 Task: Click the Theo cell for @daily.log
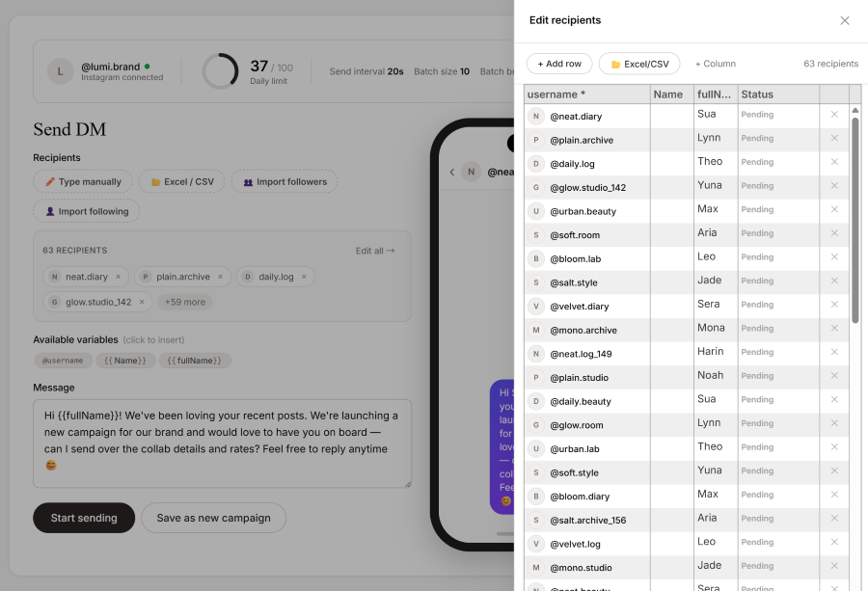pos(716,164)
